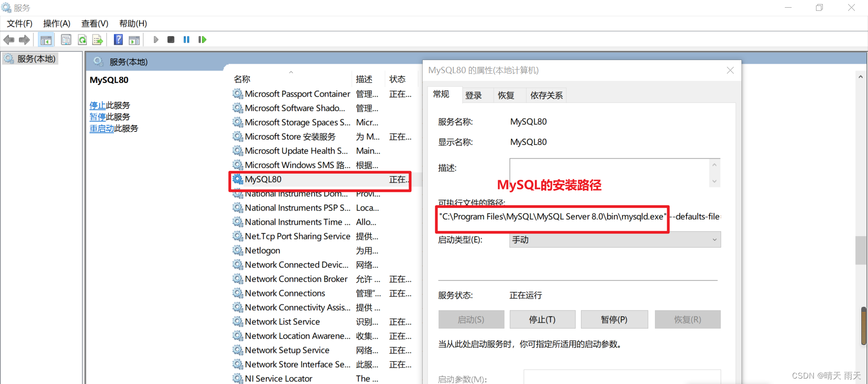868x384 pixels.
Task: Click the Stop Service square icon
Action: click(x=171, y=40)
